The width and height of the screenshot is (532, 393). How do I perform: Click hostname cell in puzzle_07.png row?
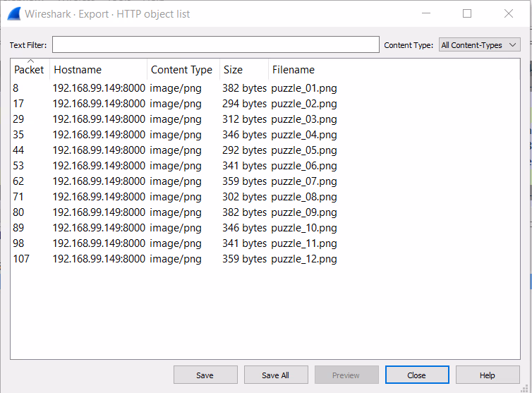pyautogui.click(x=99, y=181)
